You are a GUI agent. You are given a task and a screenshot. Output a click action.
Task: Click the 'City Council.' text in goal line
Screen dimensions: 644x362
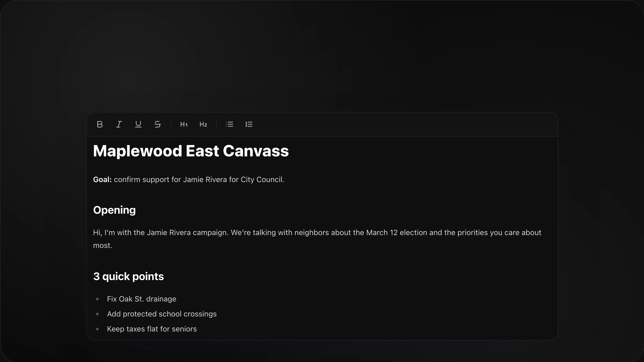[262, 180]
